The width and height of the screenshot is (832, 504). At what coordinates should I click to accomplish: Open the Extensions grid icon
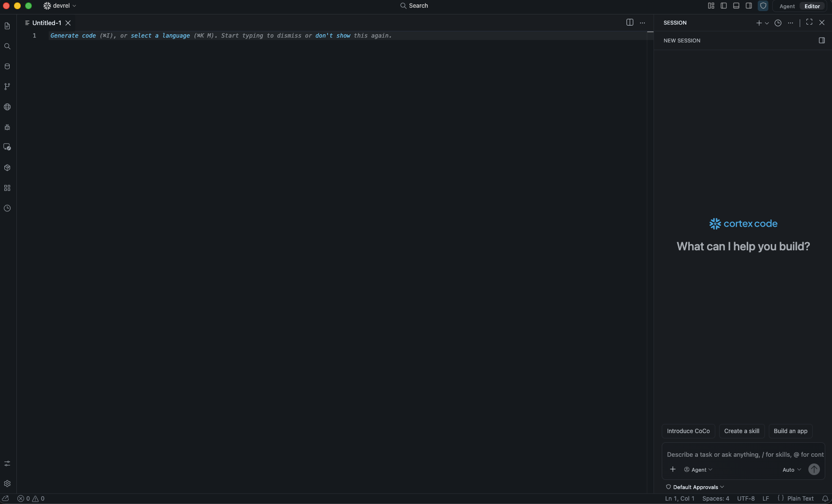(x=7, y=188)
